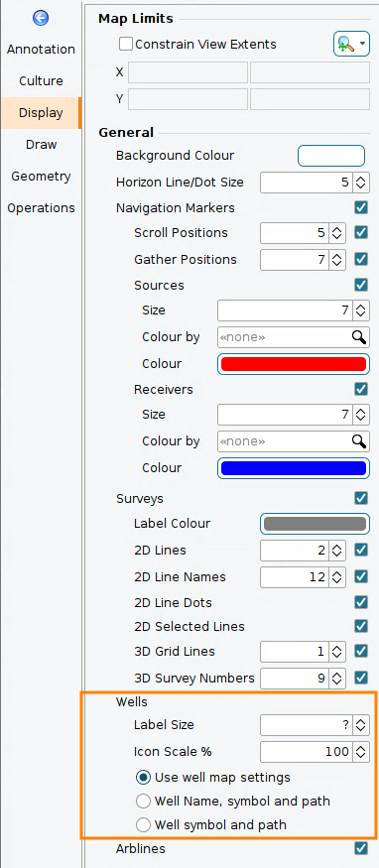The image size is (379, 868).
Task: Click the second Map Limits Y field
Action: click(x=310, y=99)
